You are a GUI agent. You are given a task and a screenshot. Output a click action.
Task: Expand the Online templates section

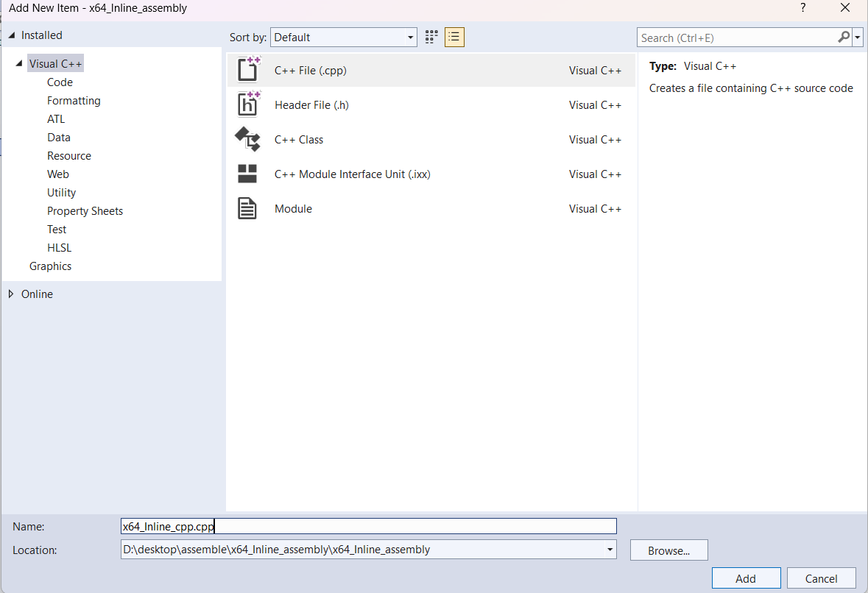[x=10, y=294]
